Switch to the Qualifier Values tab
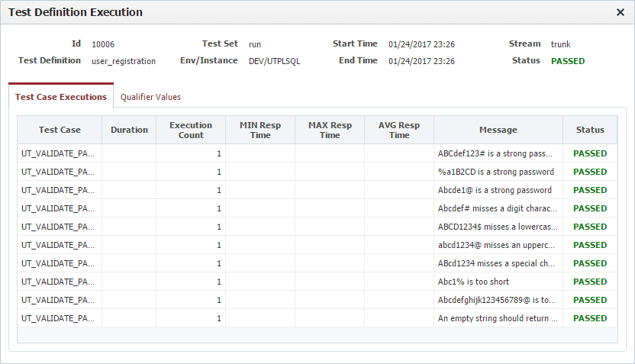 pyautogui.click(x=150, y=97)
